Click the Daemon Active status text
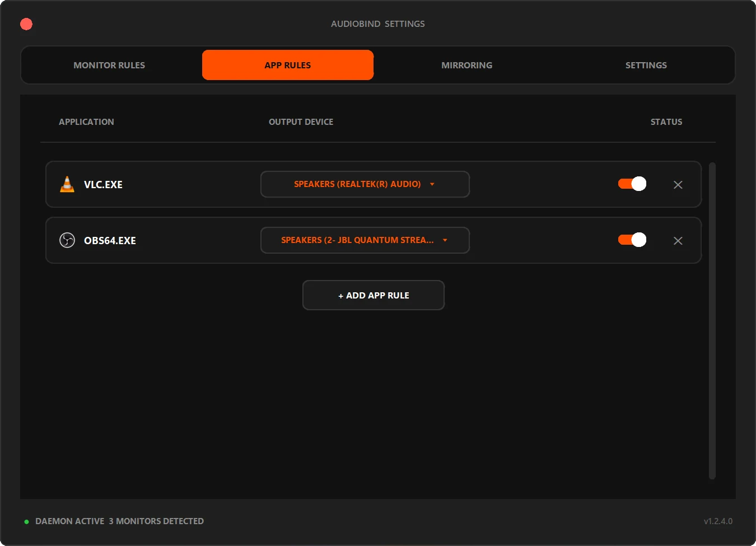 (69, 521)
